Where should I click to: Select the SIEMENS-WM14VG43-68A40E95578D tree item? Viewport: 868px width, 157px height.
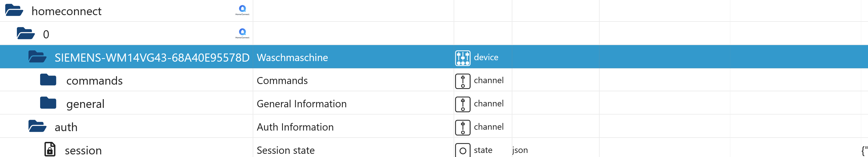[x=152, y=58]
